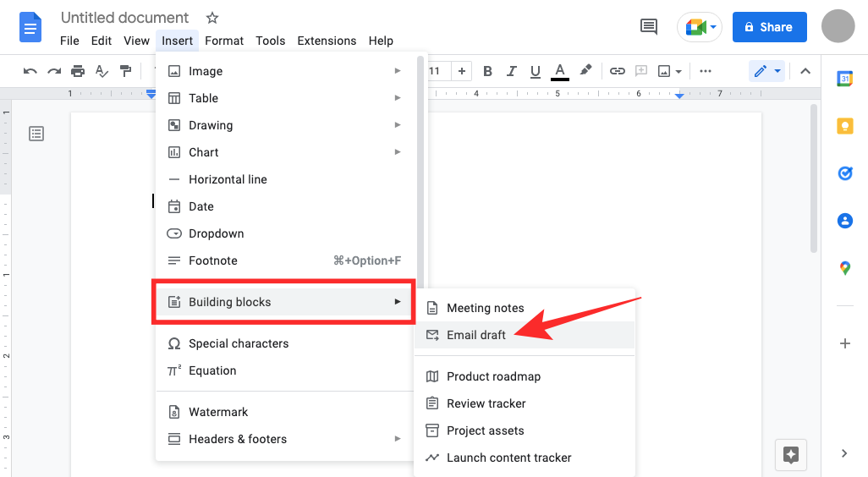The width and height of the screenshot is (868, 477).
Task: Close the Insert menu
Action: [x=177, y=41]
